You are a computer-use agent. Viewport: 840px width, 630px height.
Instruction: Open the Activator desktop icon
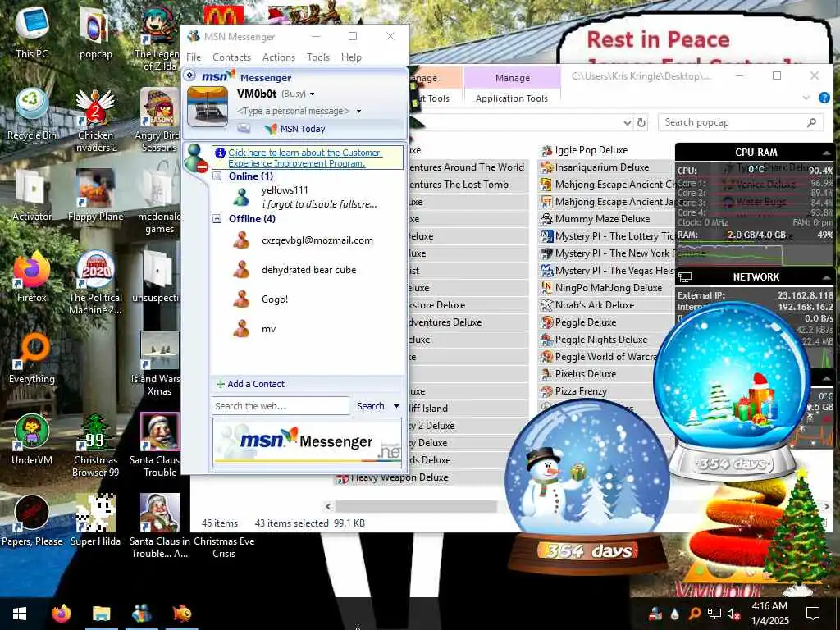pos(32,195)
